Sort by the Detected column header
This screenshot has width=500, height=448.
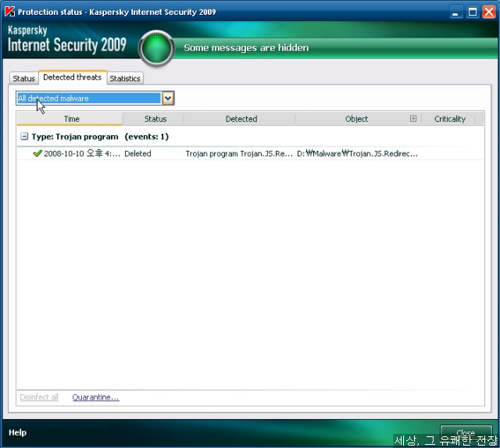click(241, 119)
